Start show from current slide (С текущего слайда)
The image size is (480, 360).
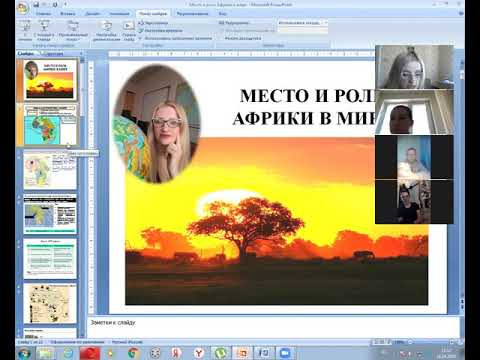(44, 31)
